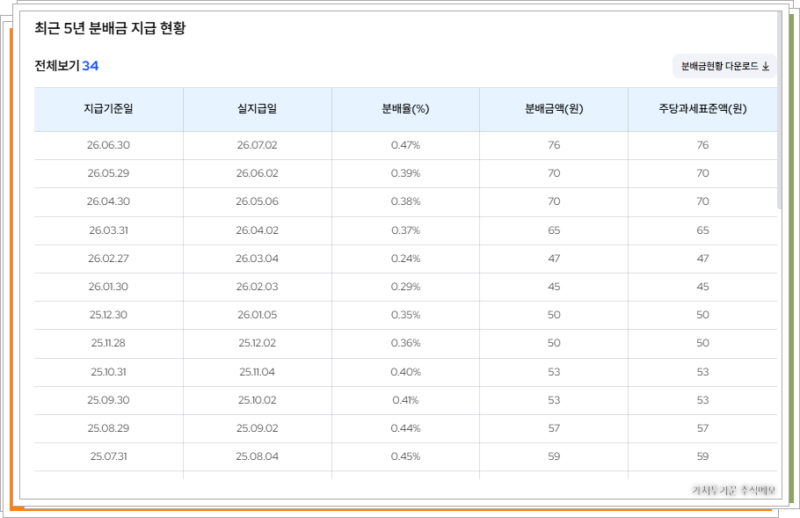Viewport: 800px width, 518px height.
Task: Select the 분배금액(원) column header
Action: click(x=554, y=109)
